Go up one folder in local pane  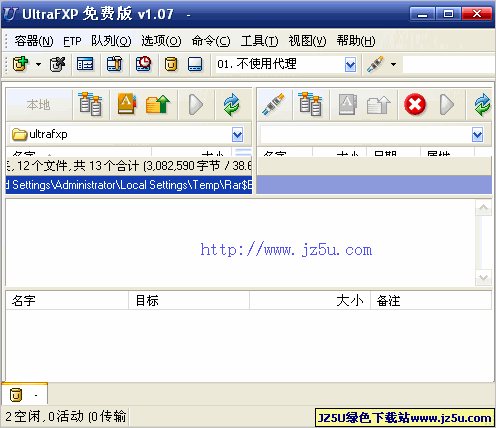(x=158, y=105)
